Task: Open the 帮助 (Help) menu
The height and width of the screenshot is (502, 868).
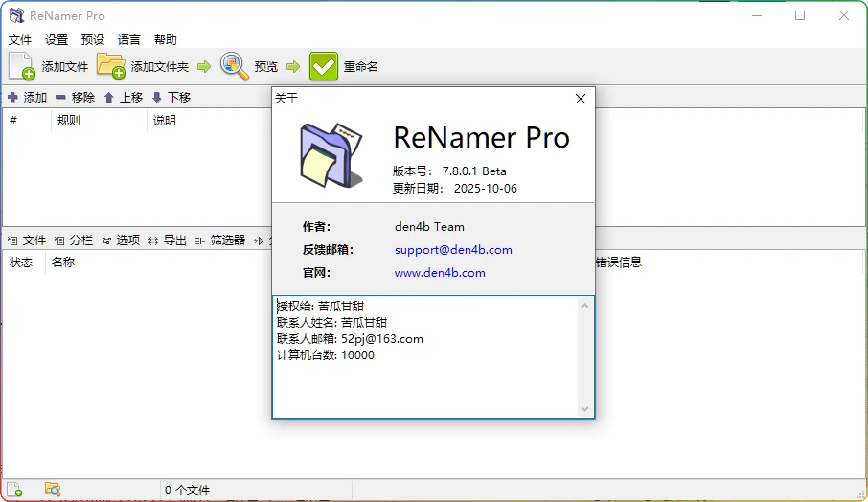Action: pos(166,40)
